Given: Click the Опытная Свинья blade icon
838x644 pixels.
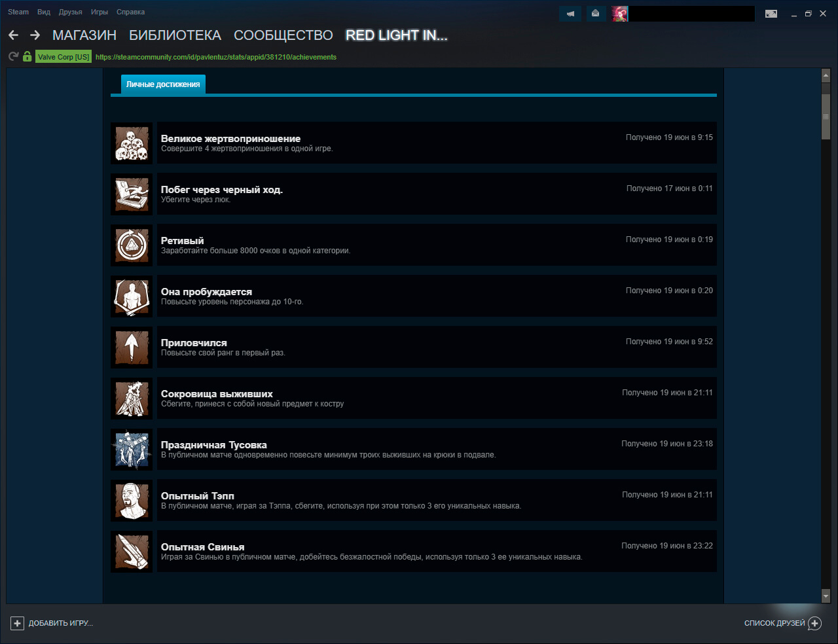Looking at the screenshot, I should pyautogui.click(x=132, y=552).
